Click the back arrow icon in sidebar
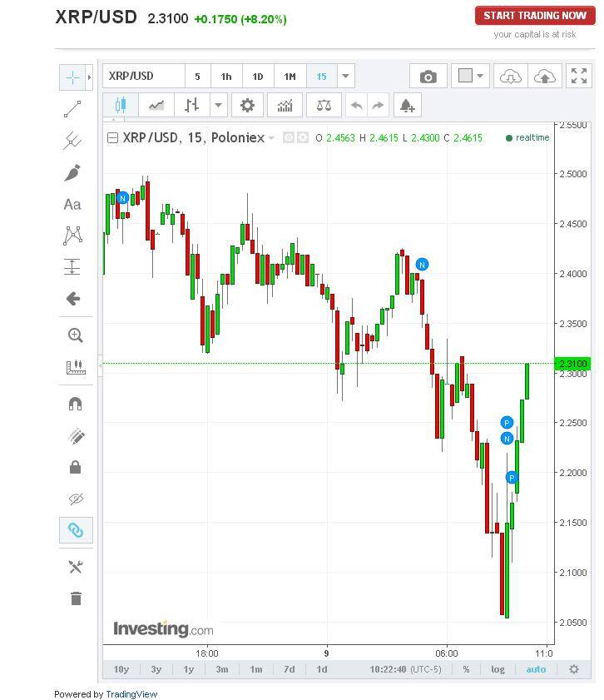This screenshot has height=700, width=604. coord(73,299)
